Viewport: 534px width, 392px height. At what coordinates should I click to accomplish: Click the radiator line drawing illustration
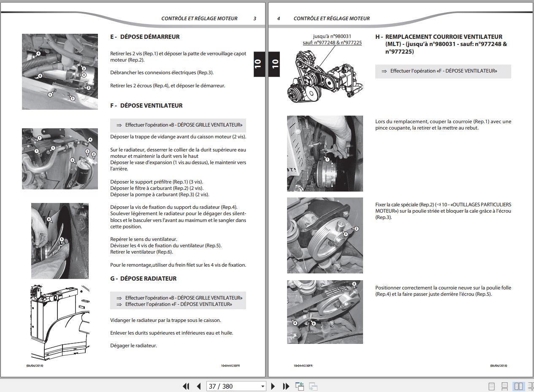click(60, 322)
